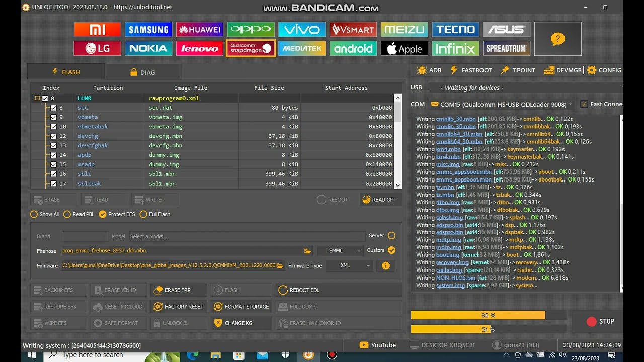This screenshot has height=362, width=644.
Task: Open the Lenovo brand section
Action: point(200,48)
